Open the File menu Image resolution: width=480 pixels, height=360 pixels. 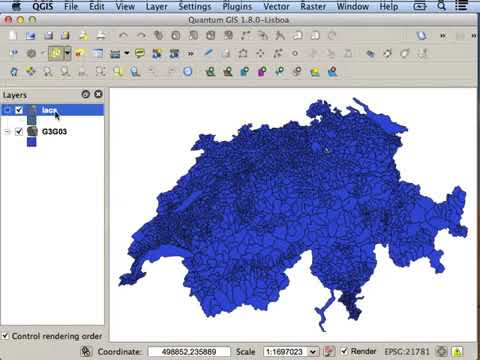tap(71, 6)
